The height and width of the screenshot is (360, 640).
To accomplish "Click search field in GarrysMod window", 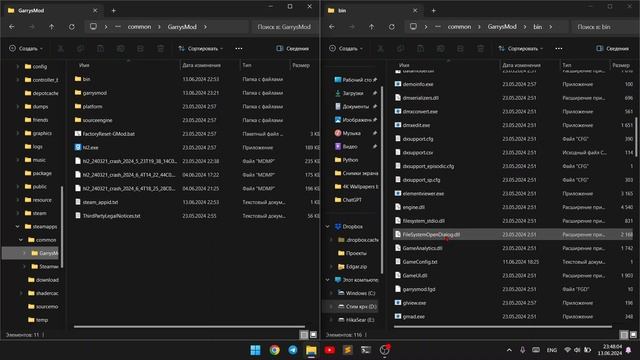I will tap(284, 27).
